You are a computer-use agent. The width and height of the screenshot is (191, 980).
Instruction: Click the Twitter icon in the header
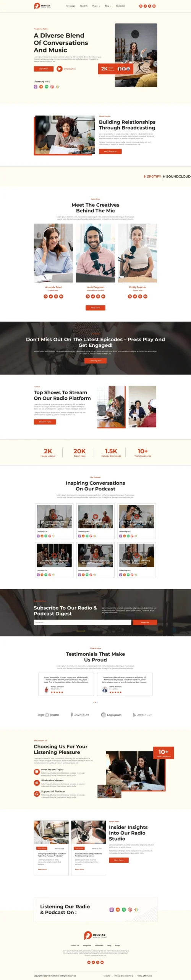coord(145,6)
